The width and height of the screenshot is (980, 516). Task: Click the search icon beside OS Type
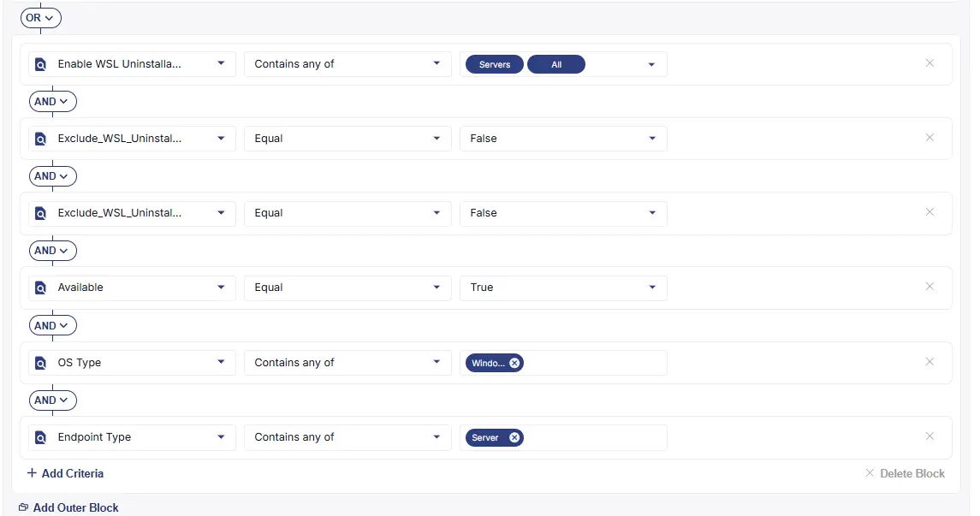40,363
